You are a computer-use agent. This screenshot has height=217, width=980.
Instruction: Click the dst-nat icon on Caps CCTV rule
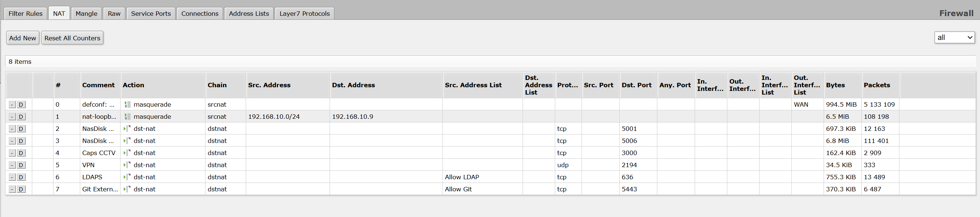point(127,152)
